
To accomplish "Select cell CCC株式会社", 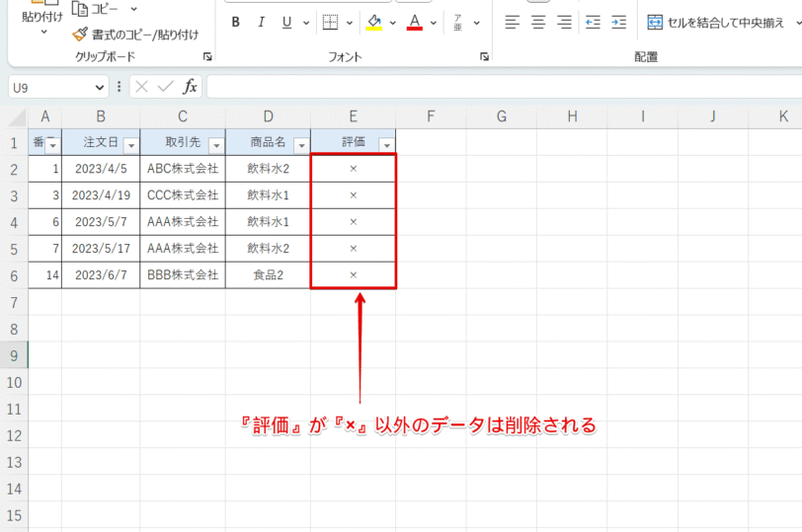I will tap(183, 195).
